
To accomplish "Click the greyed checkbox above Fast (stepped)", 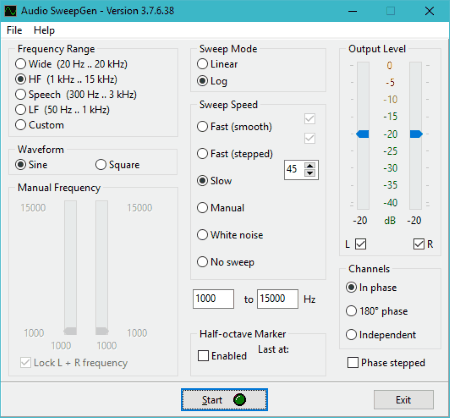I will [310, 138].
